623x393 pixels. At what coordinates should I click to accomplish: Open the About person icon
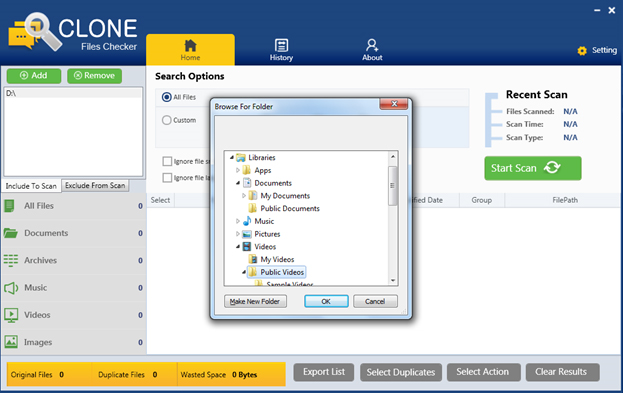(372, 45)
